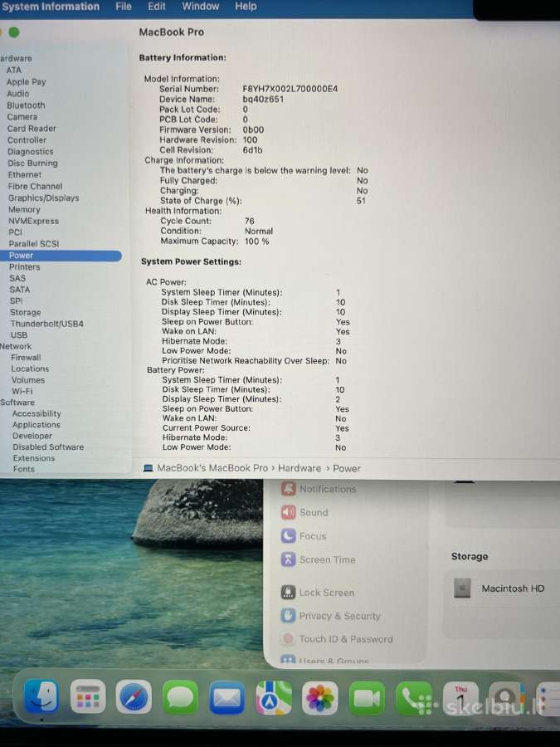
Task: Open the green Phone app in Dock
Action: pos(413,698)
